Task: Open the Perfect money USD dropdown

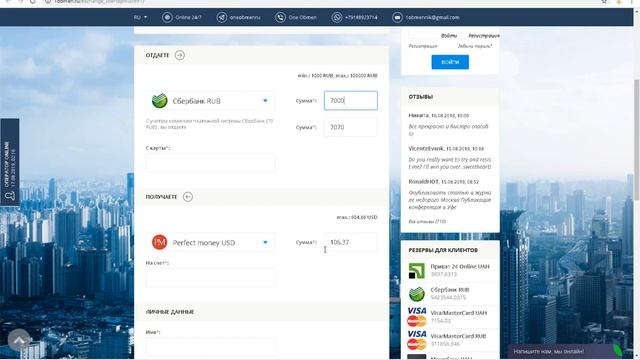Action: coord(211,242)
